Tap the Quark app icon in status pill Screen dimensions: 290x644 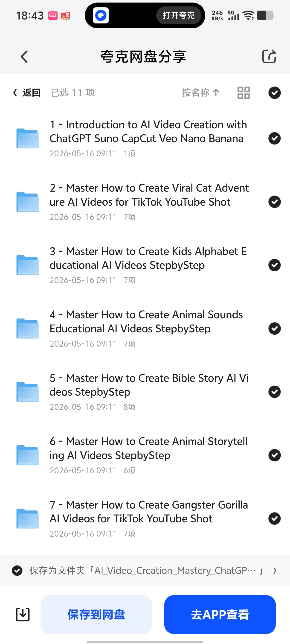101,15
